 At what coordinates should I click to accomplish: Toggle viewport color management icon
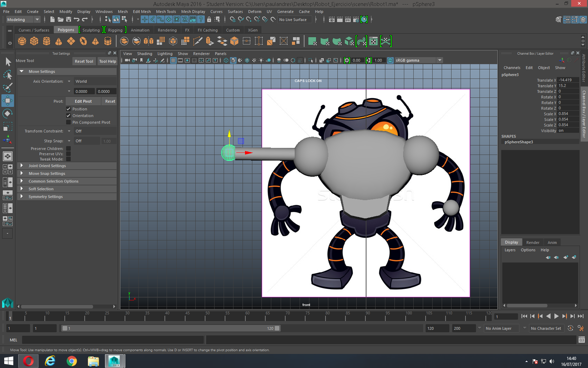point(390,60)
